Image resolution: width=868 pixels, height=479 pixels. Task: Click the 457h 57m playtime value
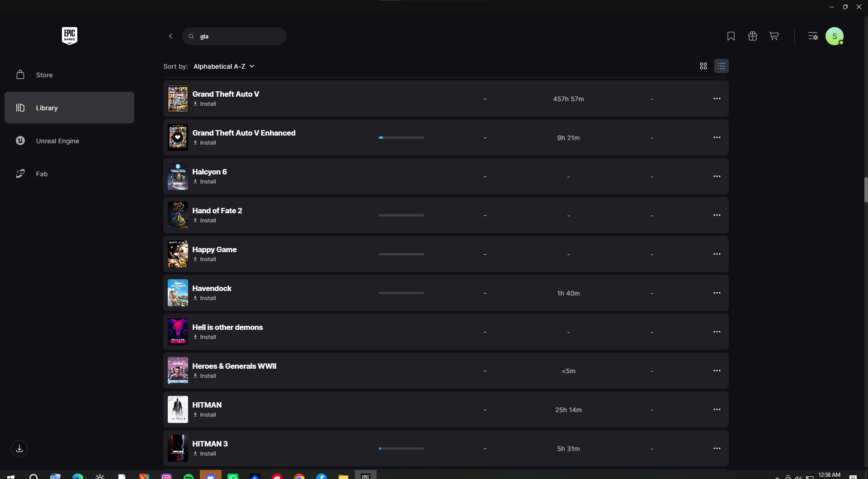click(x=568, y=99)
